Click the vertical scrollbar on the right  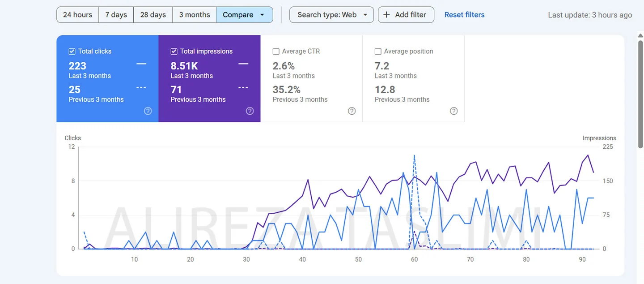click(640, 90)
